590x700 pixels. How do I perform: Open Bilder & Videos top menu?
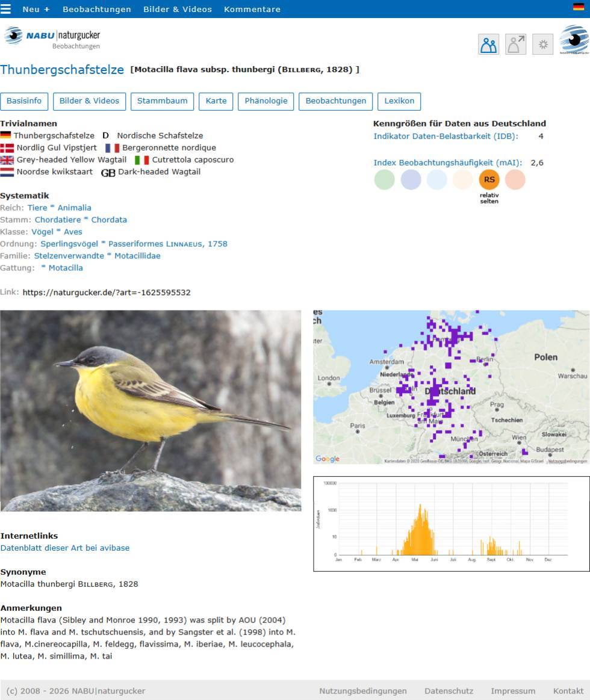point(178,10)
